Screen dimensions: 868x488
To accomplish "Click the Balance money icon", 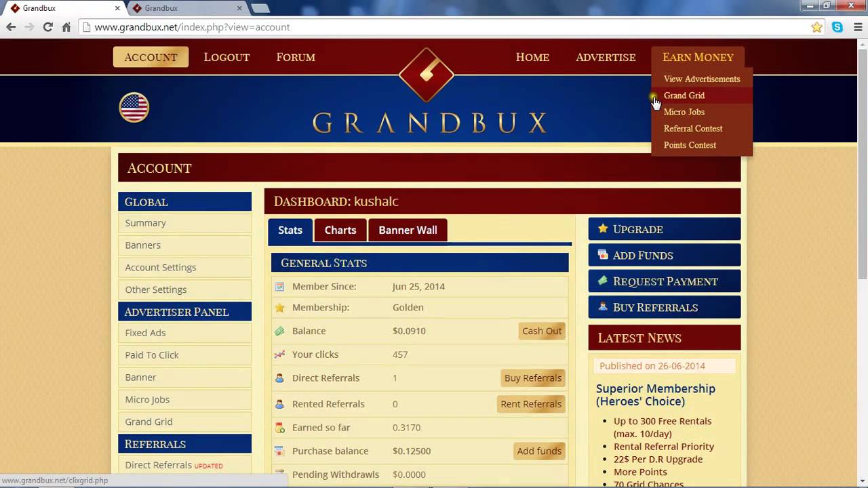I will (x=279, y=331).
